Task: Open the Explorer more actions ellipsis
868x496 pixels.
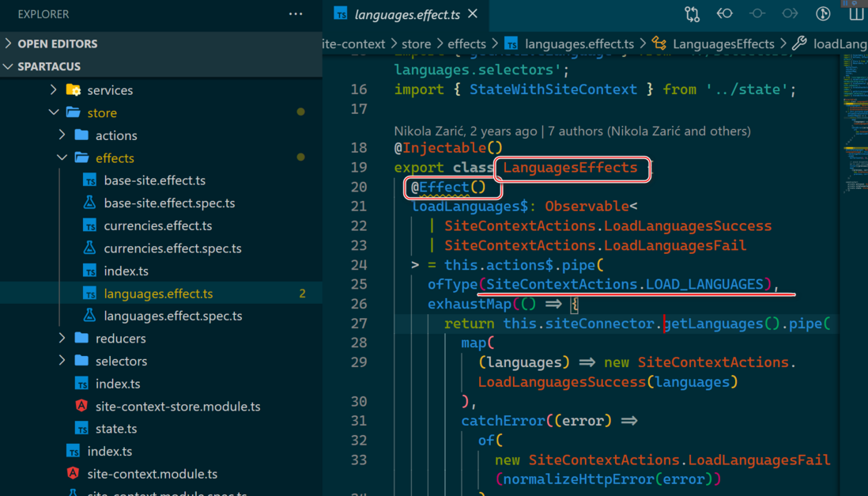Action: [x=296, y=14]
